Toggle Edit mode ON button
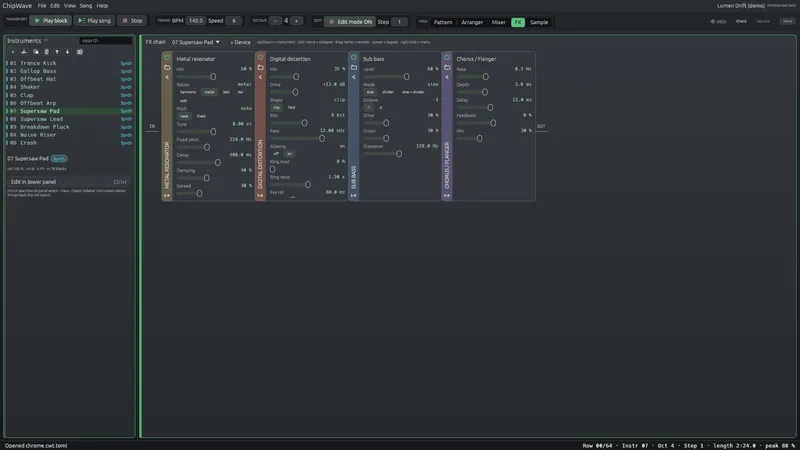Viewport: 800px width, 450px height. [x=350, y=22]
